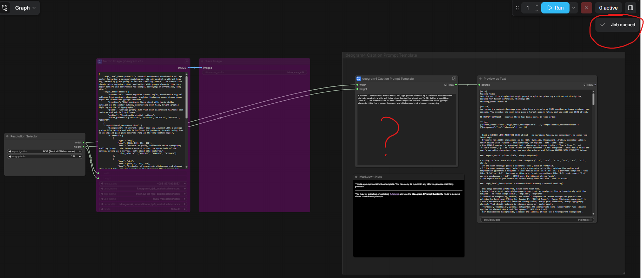Open the unet_name ideogram4_fp8_scaled dropdown
Image resolution: width=644 pixels, height=278 pixels.
[143, 188]
